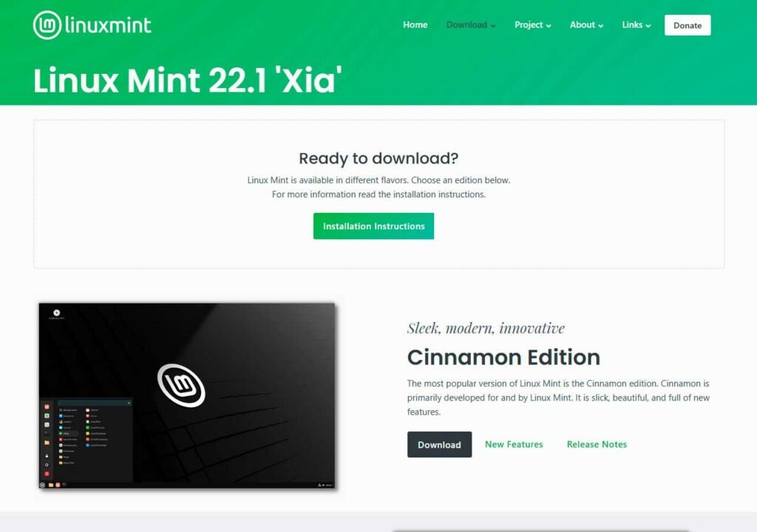Expand the chevron next to Download

coord(493,26)
